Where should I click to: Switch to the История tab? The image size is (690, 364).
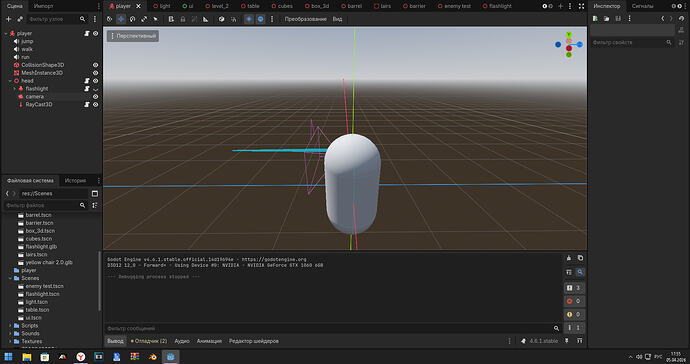pos(75,180)
